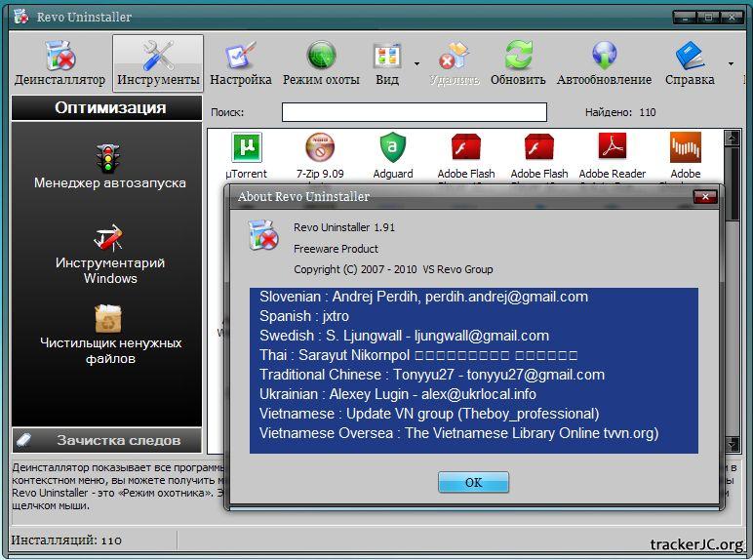Click the Обновить refresh icon
The image size is (753, 560).
[x=518, y=57]
